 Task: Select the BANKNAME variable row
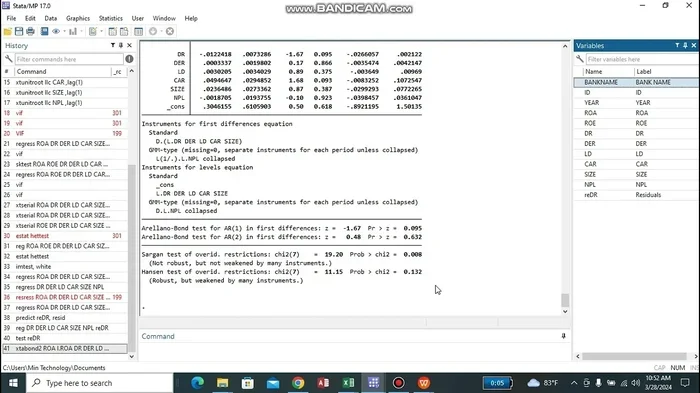pos(637,82)
